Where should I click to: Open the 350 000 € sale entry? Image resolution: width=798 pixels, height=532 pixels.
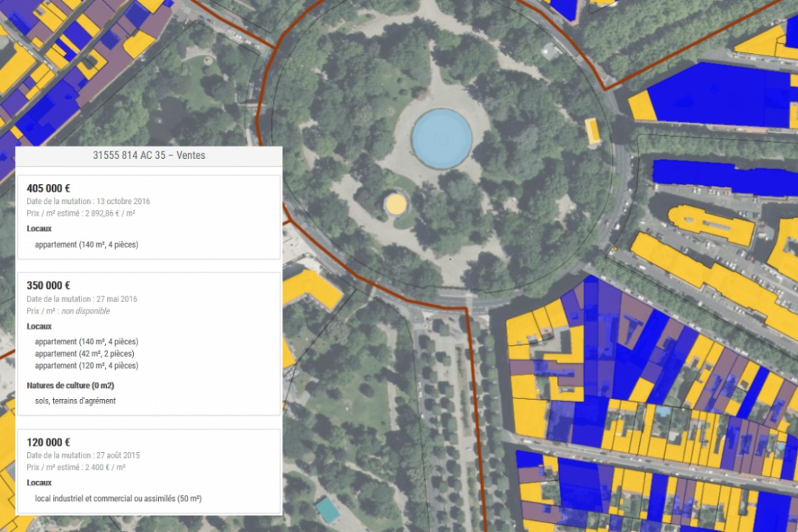(49, 285)
